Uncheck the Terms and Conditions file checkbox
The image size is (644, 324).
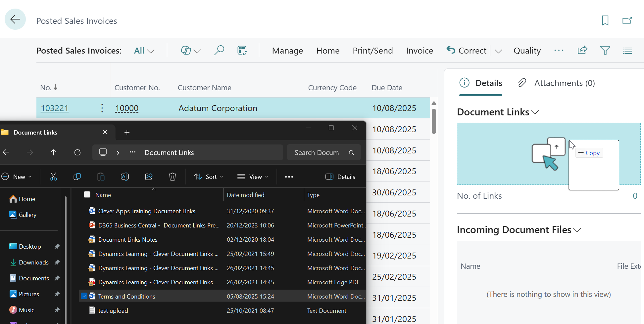[x=84, y=296]
